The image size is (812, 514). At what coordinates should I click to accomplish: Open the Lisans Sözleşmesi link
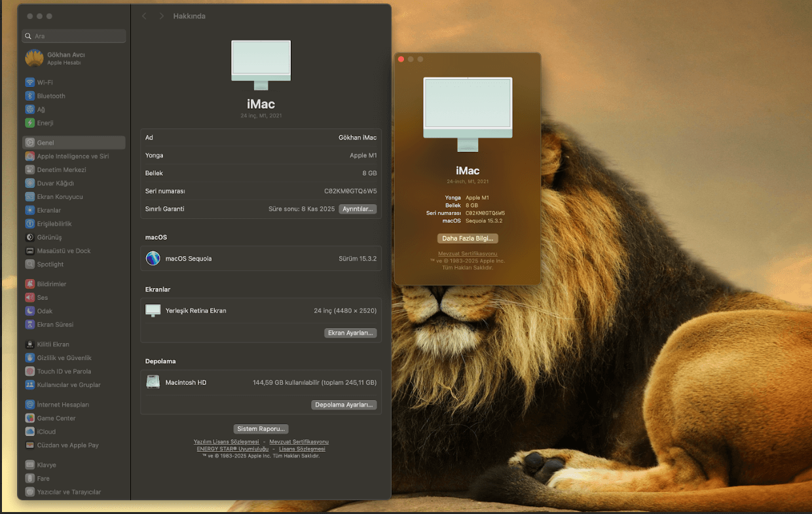point(302,449)
